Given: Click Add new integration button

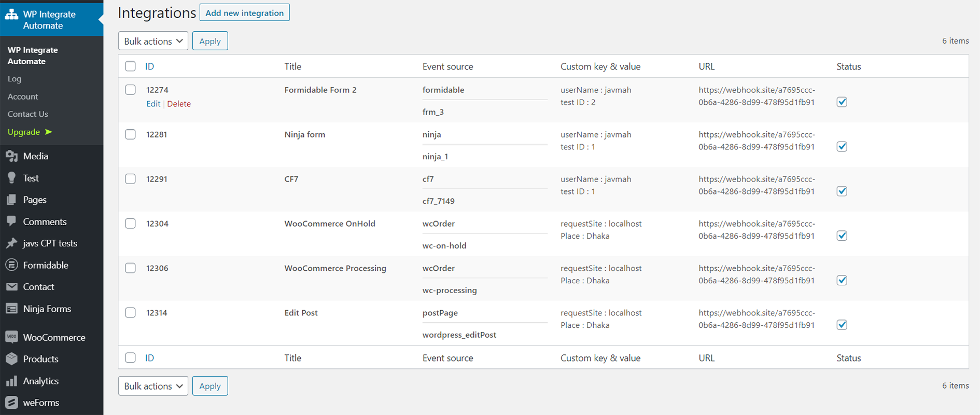Looking at the screenshot, I should tap(245, 12).
